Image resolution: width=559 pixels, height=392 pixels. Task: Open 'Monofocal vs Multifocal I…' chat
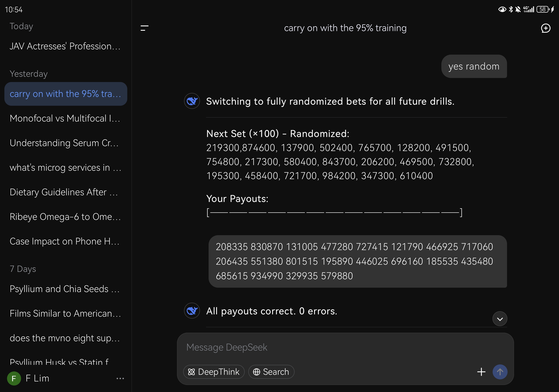coord(65,118)
